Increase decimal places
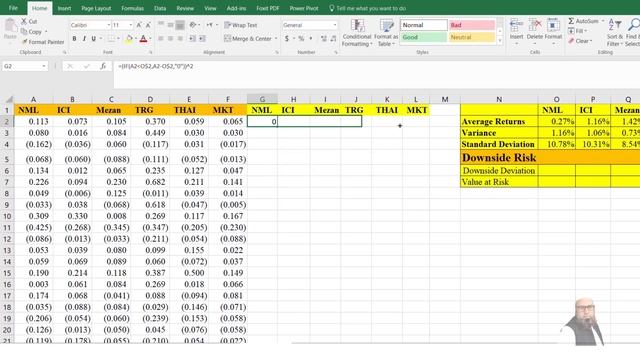640x360 pixels. (x=324, y=38)
